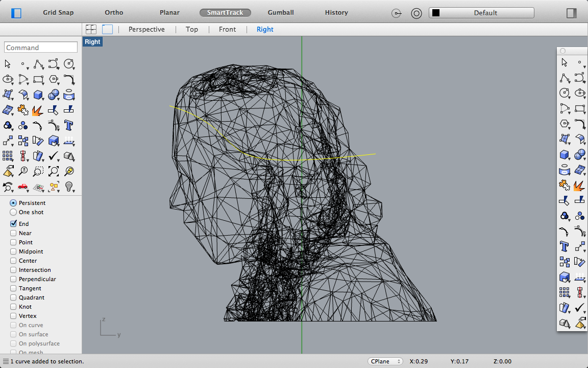Select the Sphere tool
Screen dimensions: 588x368
pos(53,95)
